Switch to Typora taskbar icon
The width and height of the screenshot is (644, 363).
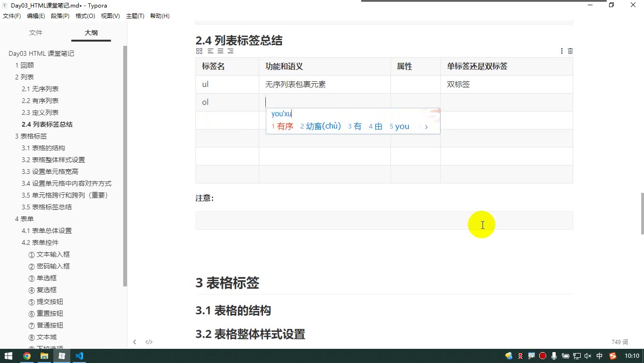(61, 356)
